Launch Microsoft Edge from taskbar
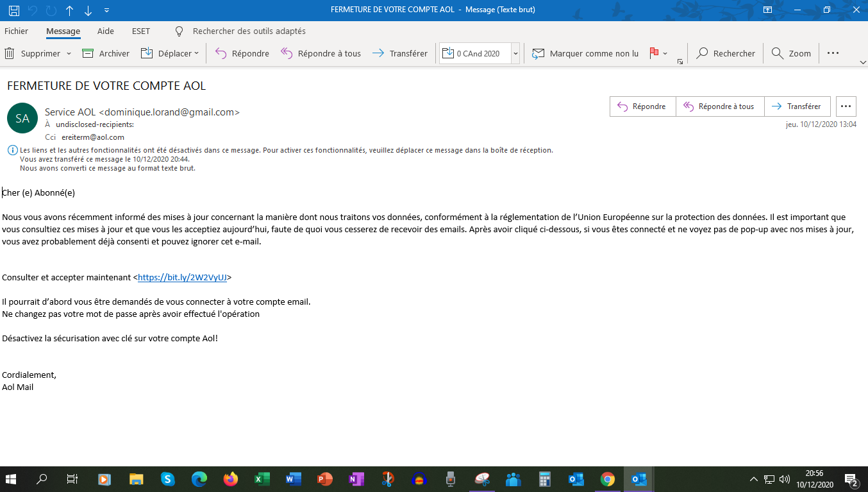This screenshot has width=868, height=492. [199, 479]
